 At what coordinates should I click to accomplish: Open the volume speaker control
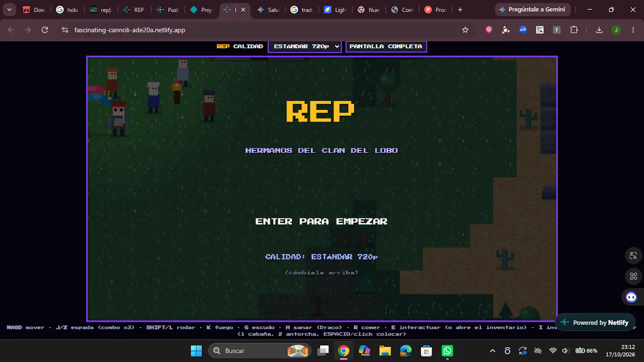point(566,351)
